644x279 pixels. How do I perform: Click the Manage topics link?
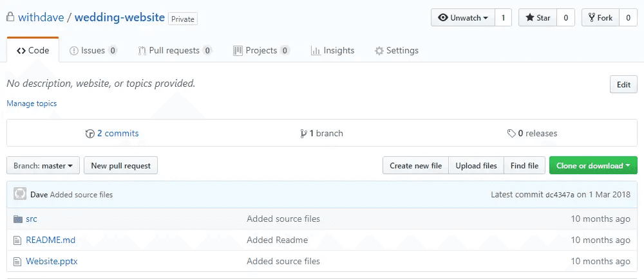pyautogui.click(x=32, y=104)
